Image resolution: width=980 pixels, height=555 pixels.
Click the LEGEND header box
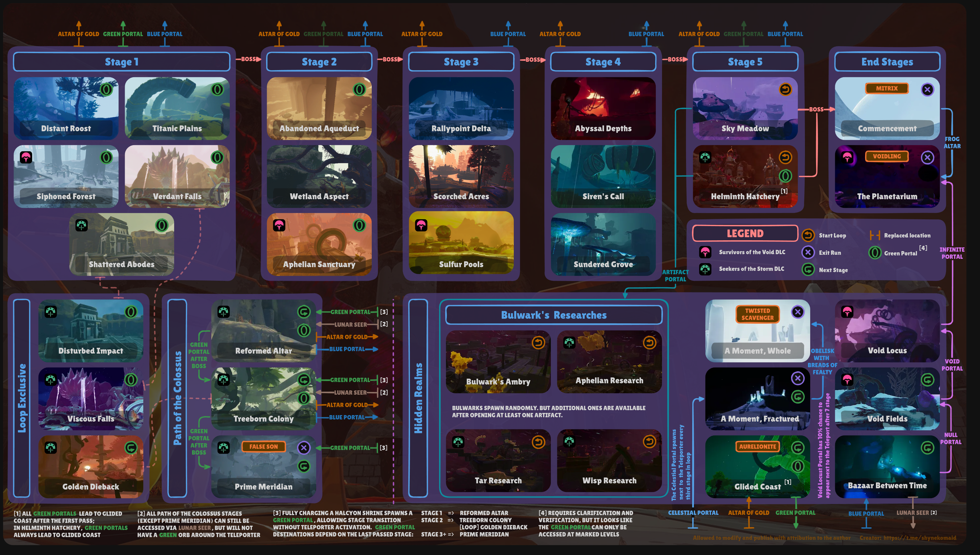(x=745, y=233)
